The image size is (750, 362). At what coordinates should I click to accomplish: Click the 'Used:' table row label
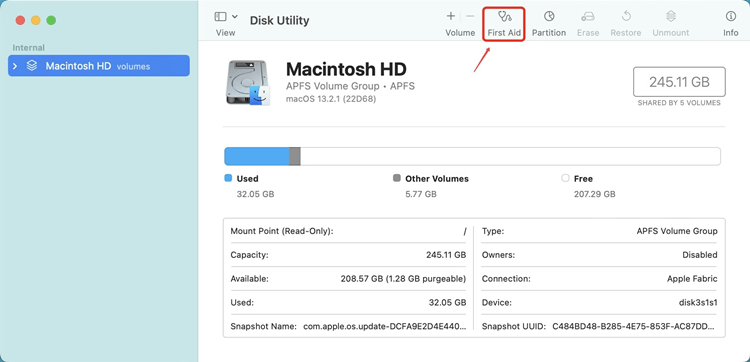click(242, 303)
